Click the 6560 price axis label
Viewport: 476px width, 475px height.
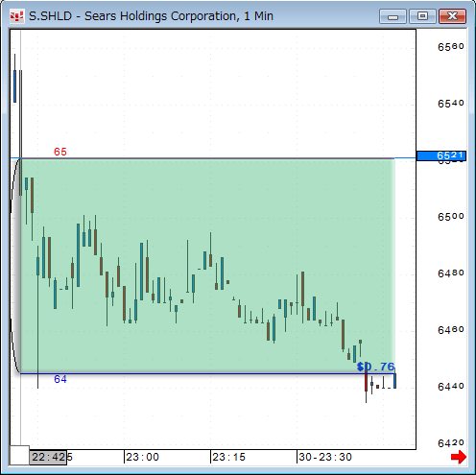pos(451,47)
